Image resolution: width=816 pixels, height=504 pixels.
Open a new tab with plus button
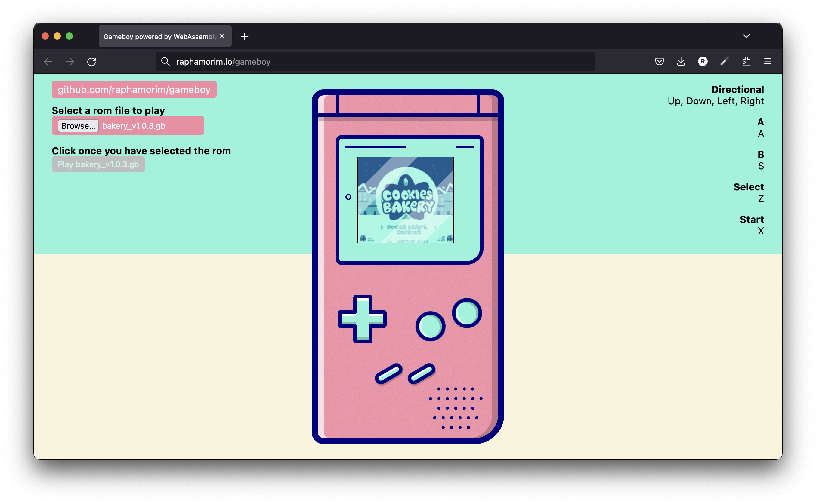click(x=244, y=36)
